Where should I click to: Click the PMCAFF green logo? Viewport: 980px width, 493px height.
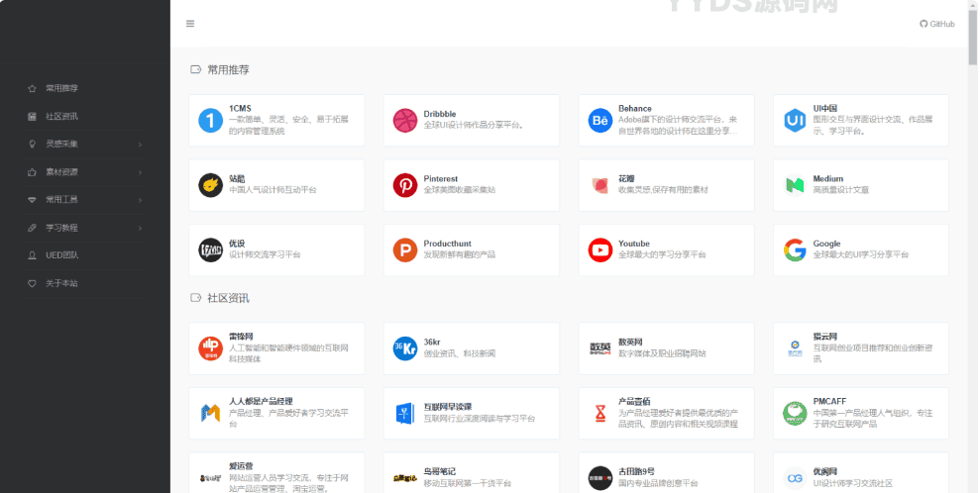795,413
